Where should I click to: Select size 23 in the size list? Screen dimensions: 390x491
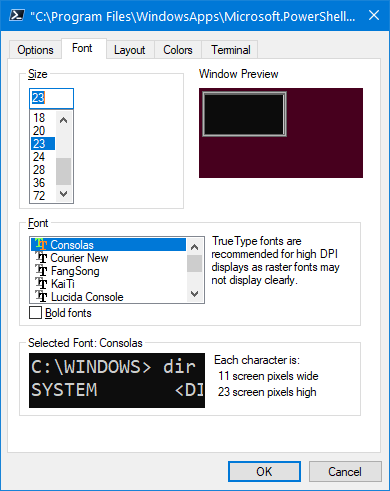(x=43, y=144)
